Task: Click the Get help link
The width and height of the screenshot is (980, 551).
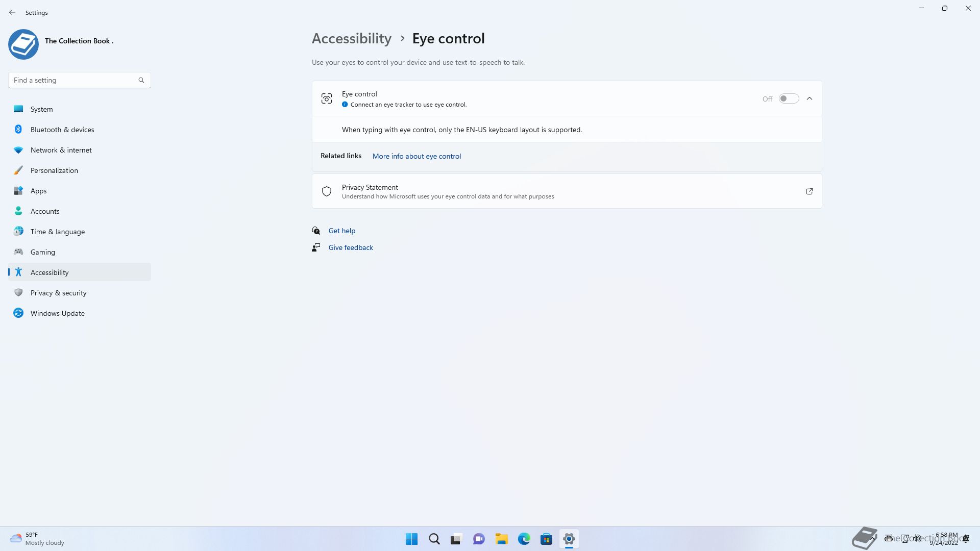Action: 341,231
